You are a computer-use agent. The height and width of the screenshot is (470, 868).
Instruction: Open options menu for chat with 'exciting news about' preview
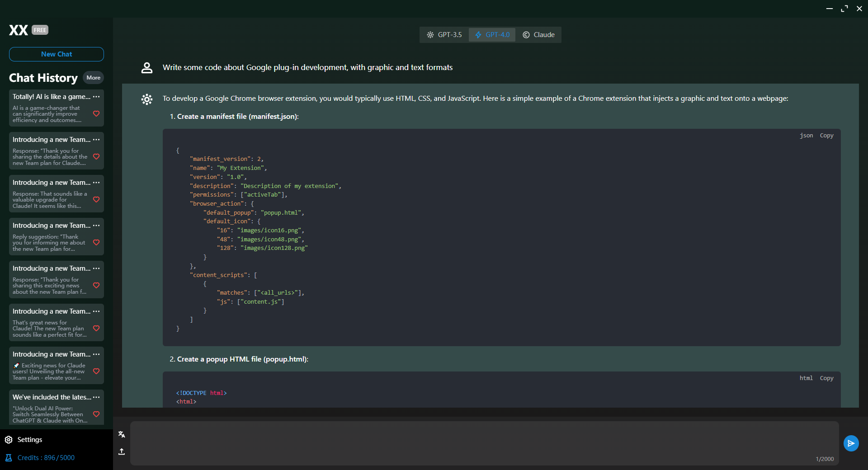coord(96,268)
